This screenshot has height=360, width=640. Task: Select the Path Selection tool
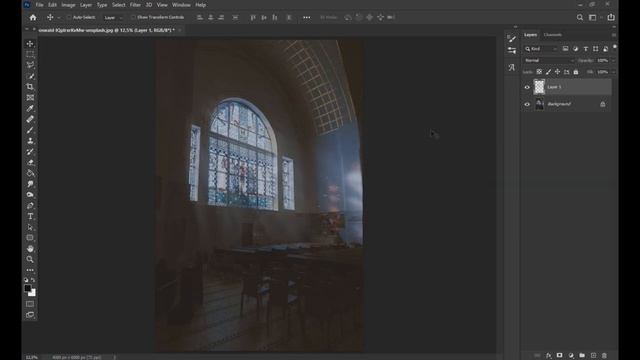pyautogui.click(x=30, y=227)
